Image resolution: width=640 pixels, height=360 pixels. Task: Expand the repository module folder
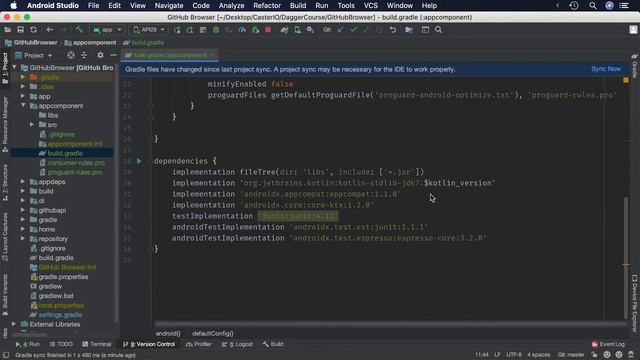pos(23,239)
